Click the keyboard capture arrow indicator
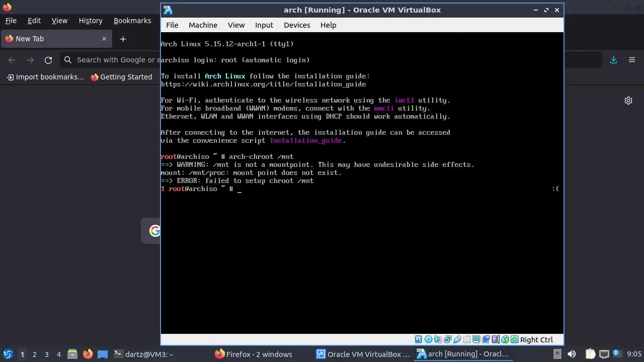 coord(515,339)
